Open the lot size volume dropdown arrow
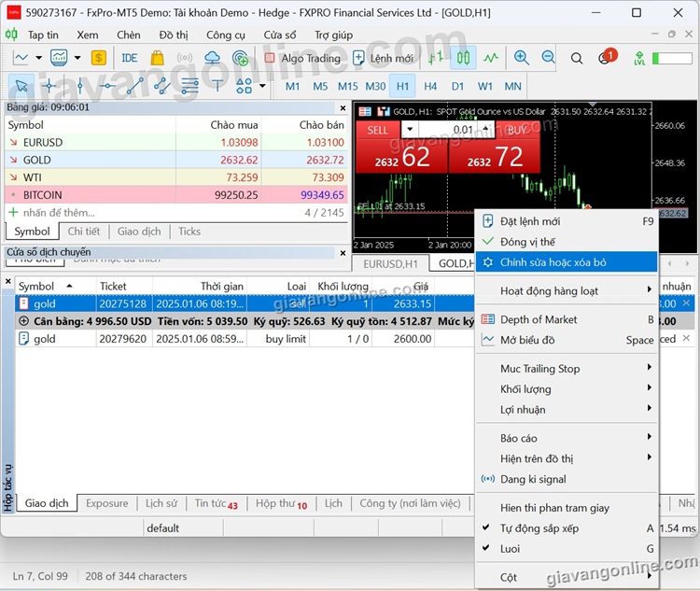The width and height of the screenshot is (700, 591). tap(409, 130)
